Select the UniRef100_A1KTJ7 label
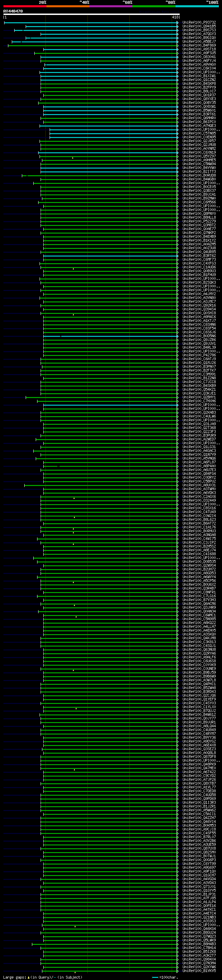222x980 pixels. point(199,321)
